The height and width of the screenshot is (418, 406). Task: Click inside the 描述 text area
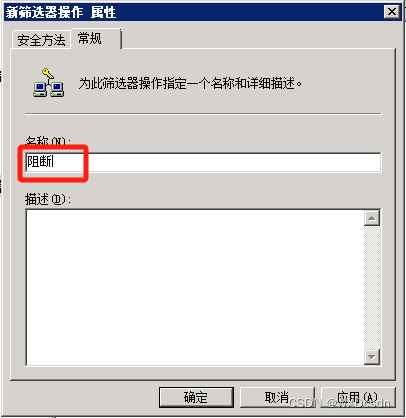pyautogui.click(x=195, y=288)
